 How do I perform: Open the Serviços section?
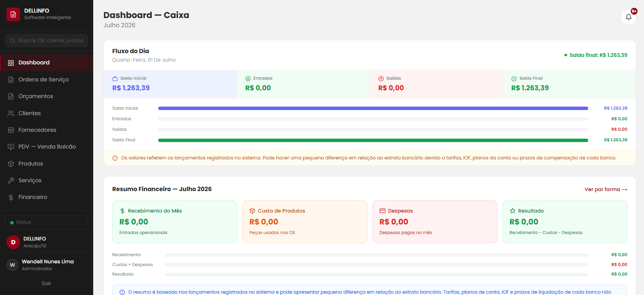47,180
